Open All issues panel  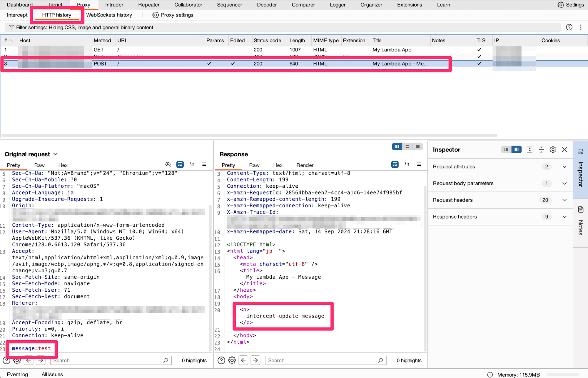click(52, 374)
